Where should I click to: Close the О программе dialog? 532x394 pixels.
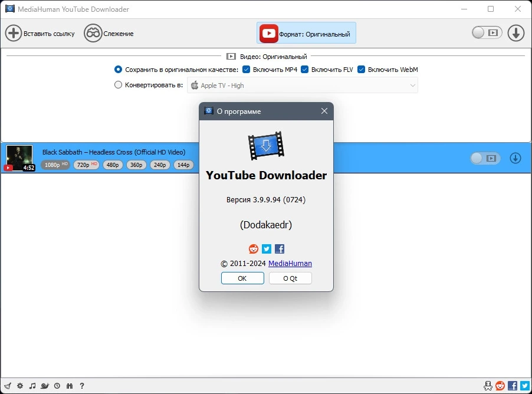click(324, 111)
